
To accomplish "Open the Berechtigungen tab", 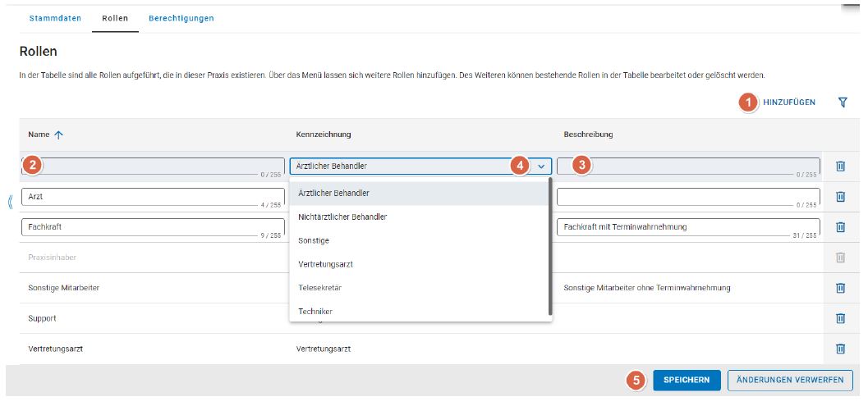I will (x=181, y=18).
